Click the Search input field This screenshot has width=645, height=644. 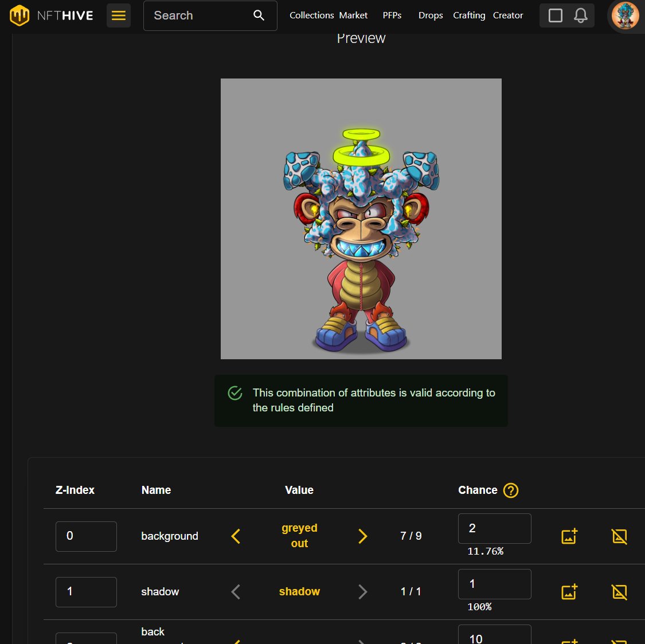(210, 15)
